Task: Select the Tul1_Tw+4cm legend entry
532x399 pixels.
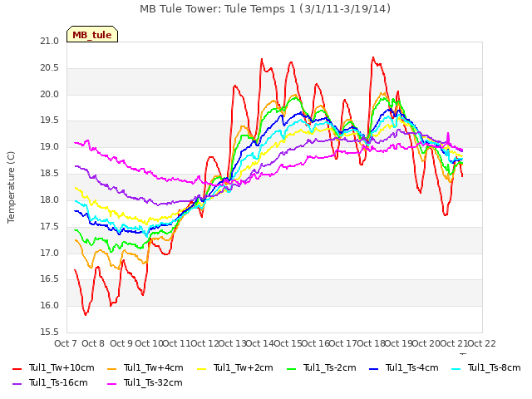Action: (x=145, y=367)
